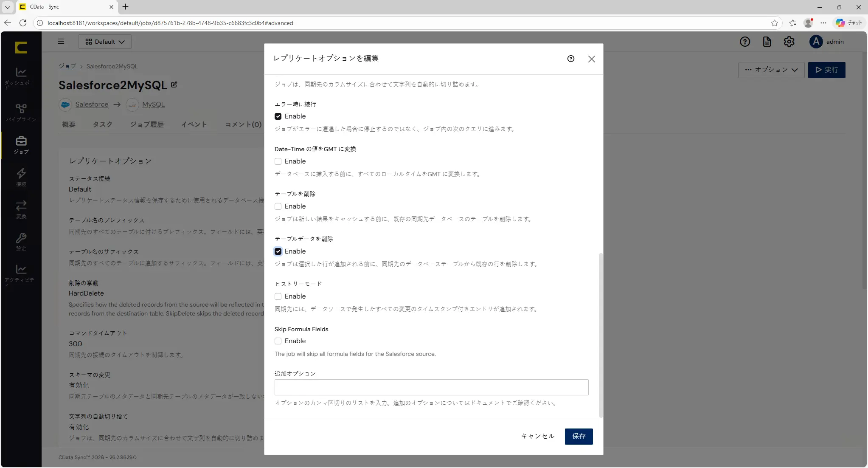Check Enable under Skip Formula Fields
868x468 pixels.
[278, 341]
